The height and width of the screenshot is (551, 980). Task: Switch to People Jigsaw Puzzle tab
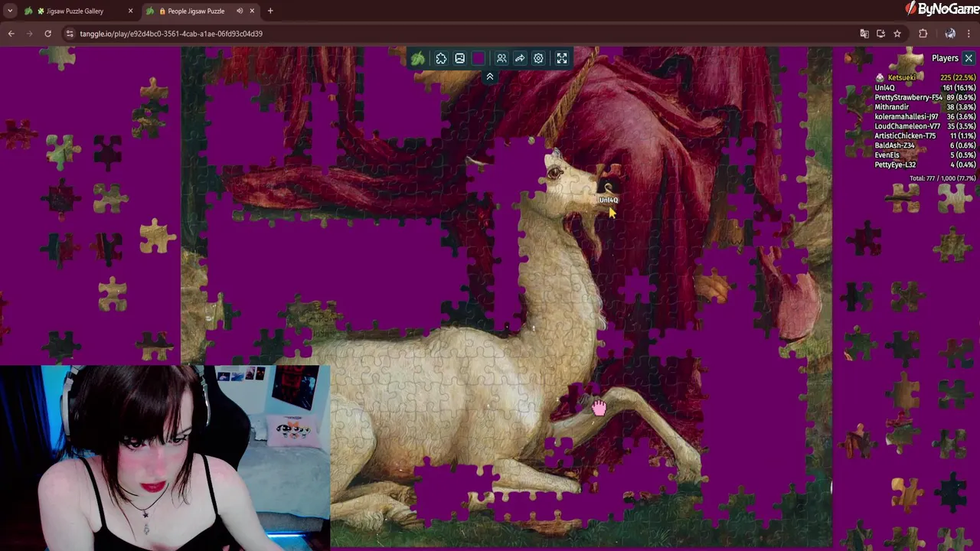coord(196,11)
